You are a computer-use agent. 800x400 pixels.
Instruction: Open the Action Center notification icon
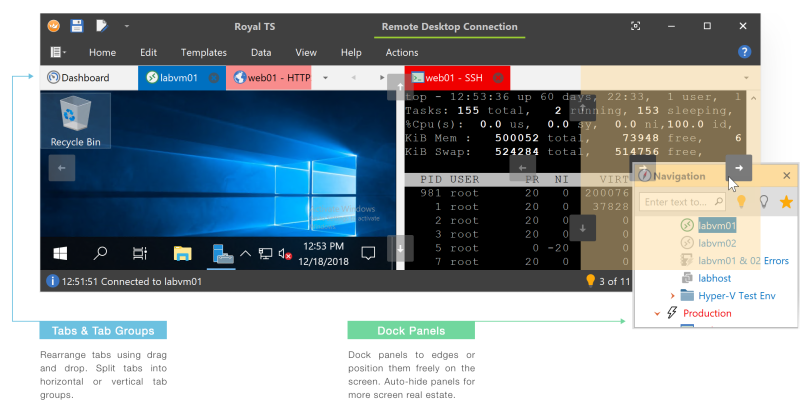(x=368, y=253)
